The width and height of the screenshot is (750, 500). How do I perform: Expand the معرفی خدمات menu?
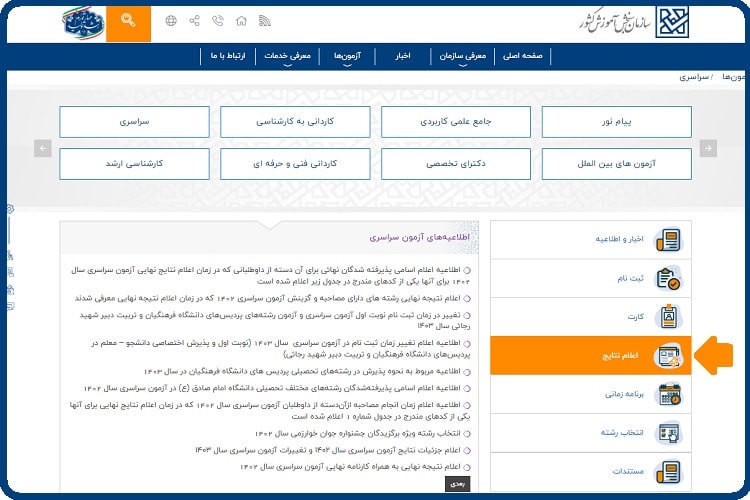(287, 56)
